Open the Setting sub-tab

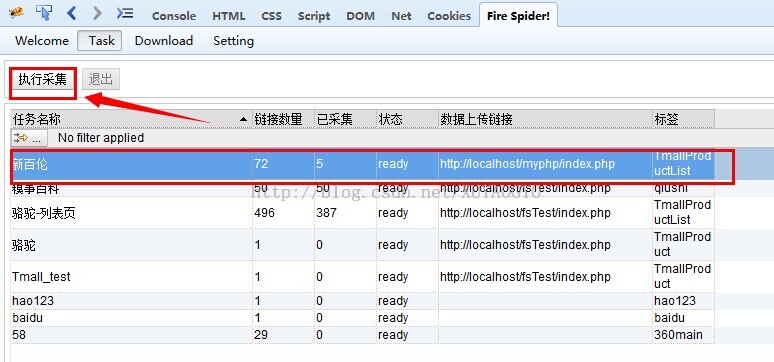coord(233,40)
